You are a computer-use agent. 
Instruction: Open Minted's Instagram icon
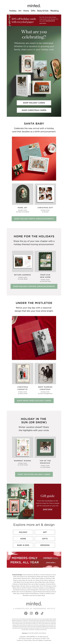tap(31, 613)
